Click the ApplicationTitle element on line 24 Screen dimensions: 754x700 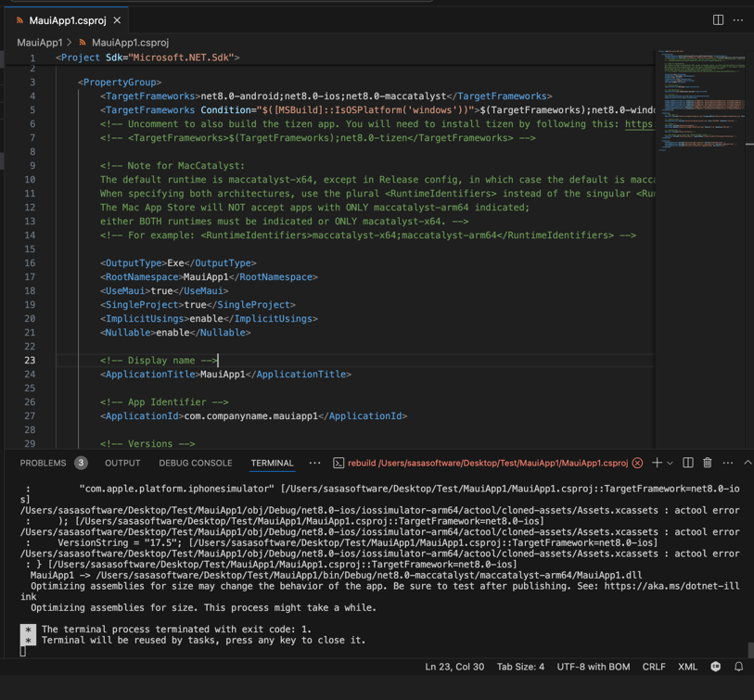(225, 374)
